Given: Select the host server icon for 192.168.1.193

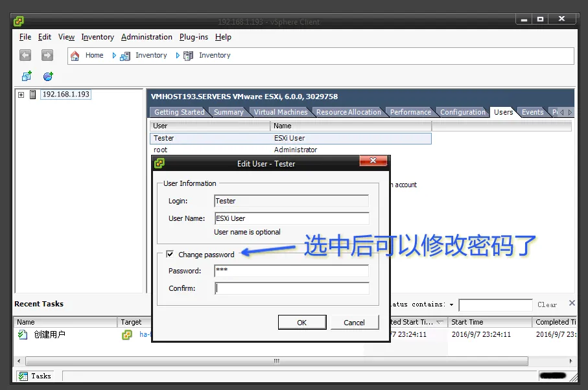Looking at the screenshot, I should 33,95.
